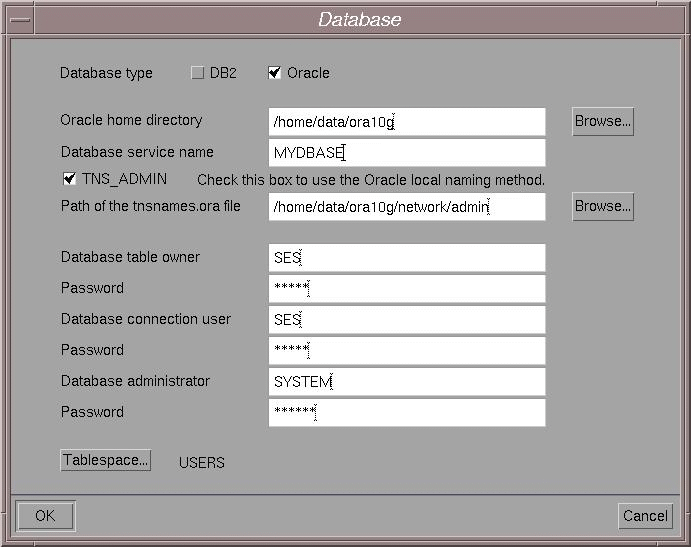Toggle the Oracle database type checkbox
This screenshot has height=547, width=691.
(275, 73)
